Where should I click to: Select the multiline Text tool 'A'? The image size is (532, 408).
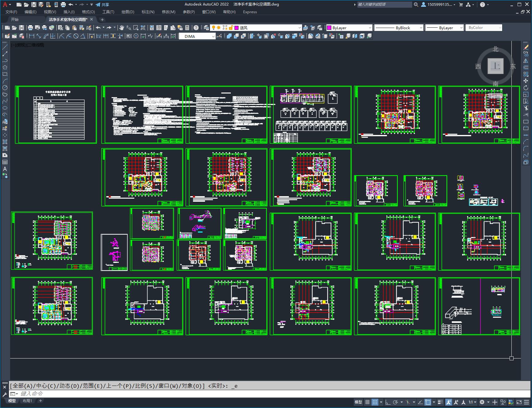tap(5, 169)
